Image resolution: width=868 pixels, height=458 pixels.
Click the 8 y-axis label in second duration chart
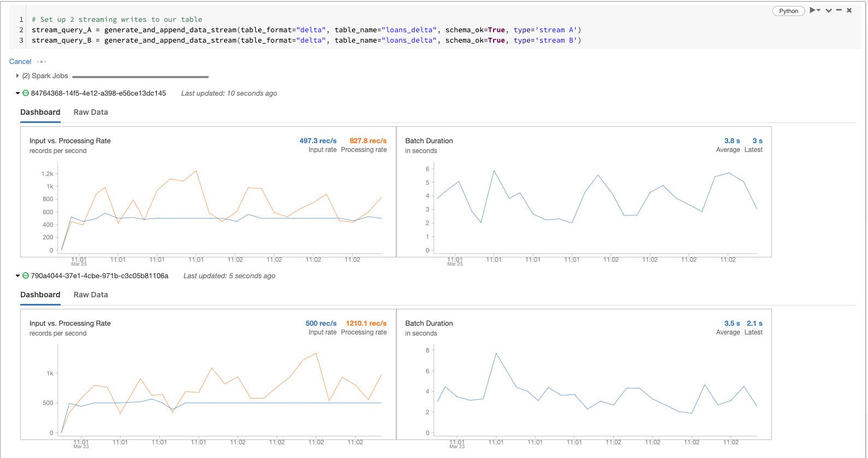click(427, 350)
